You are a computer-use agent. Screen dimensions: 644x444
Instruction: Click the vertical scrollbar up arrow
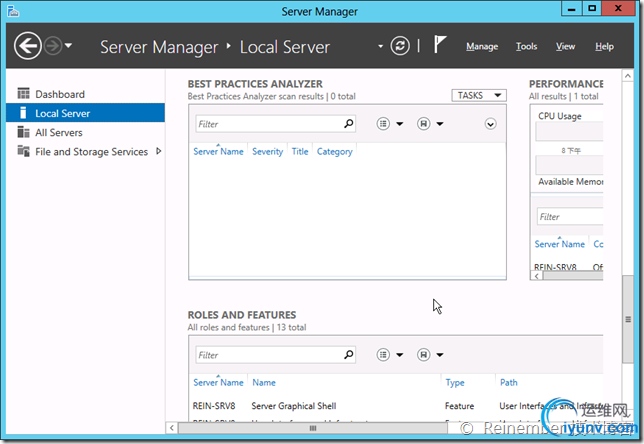(x=628, y=76)
